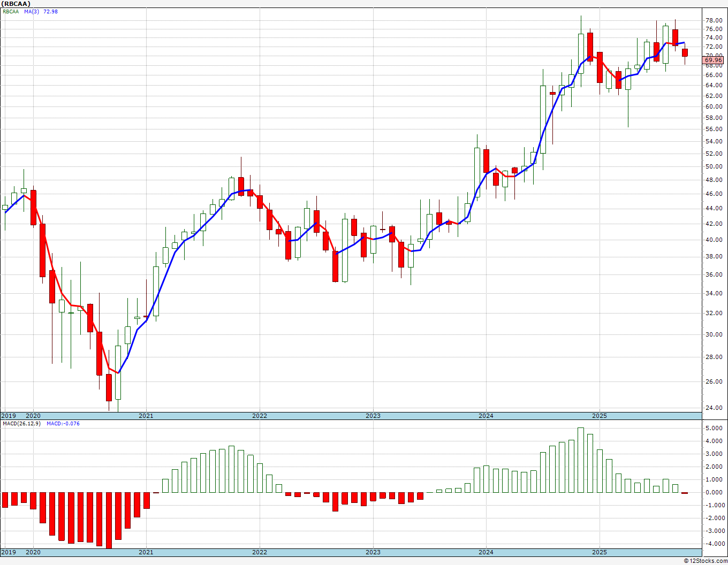Image resolution: width=728 pixels, height=565 pixels.
Task: Click the 66.00 price axis label
Action: [x=714, y=75]
